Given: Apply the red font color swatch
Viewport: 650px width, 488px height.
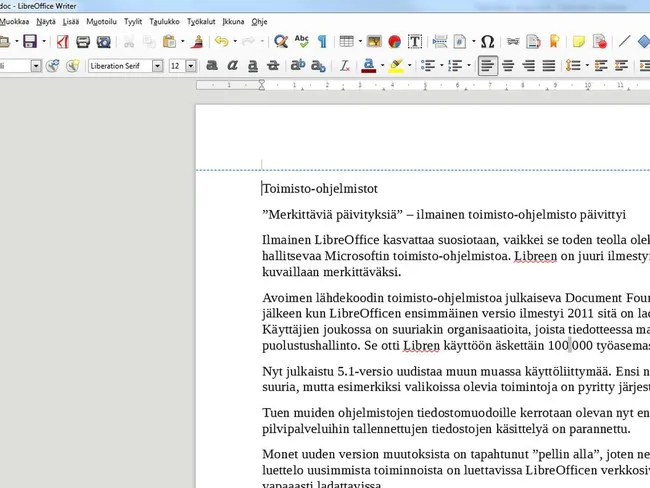Looking at the screenshot, I should (x=369, y=66).
